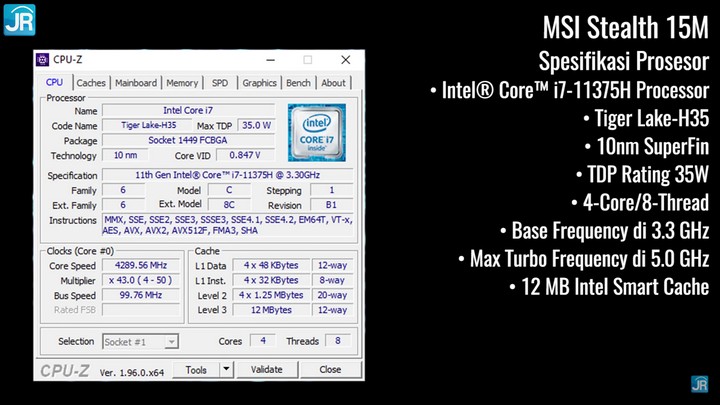Click the 'Spesifikasi Prosesor' subtitle
The image size is (720, 405).
624,61
